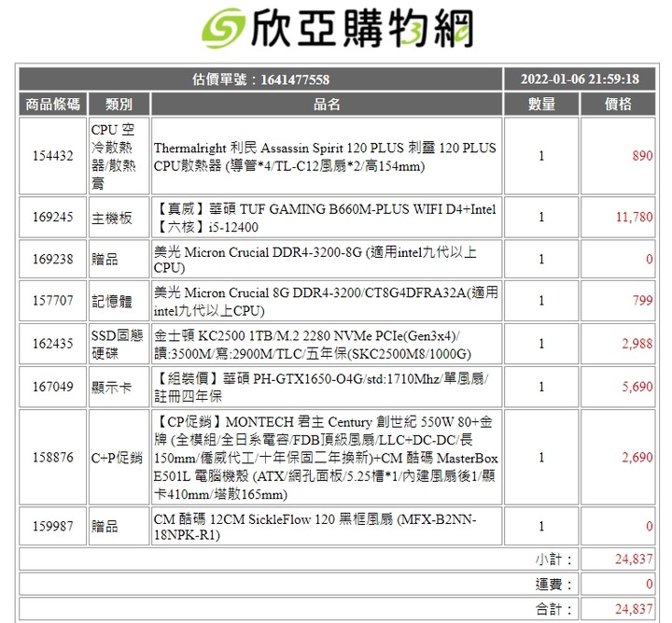Click price 2,988

pyautogui.click(x=637, y=344)
